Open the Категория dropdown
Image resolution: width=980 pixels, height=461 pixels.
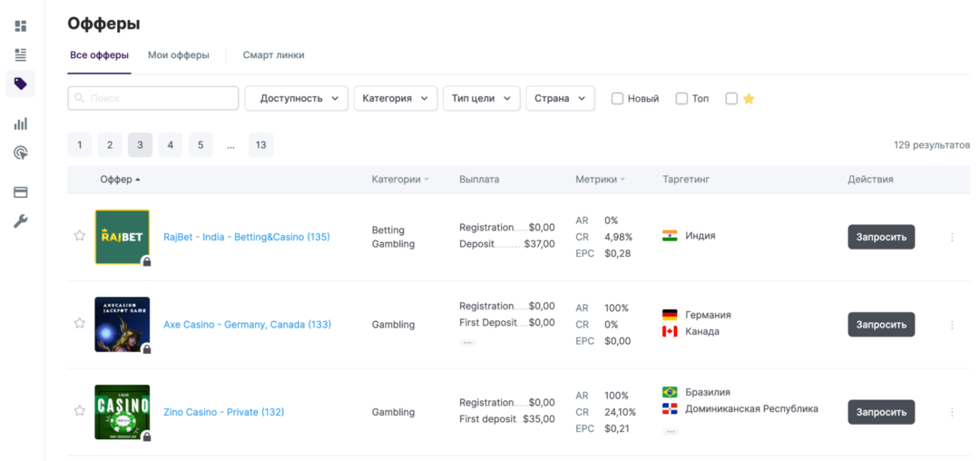point(395,98)
